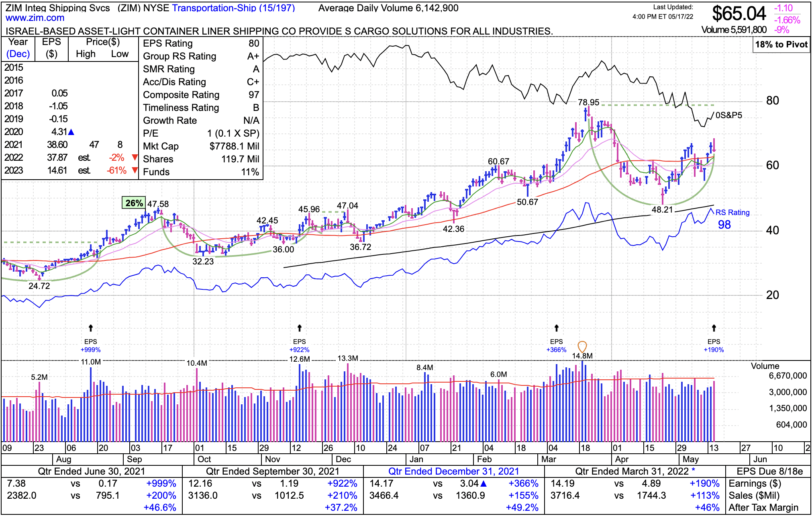Screen dimensions: 812x516
Task: Select the 8.4M volume label
Action: pyautogui.click(x=425, y=368)
